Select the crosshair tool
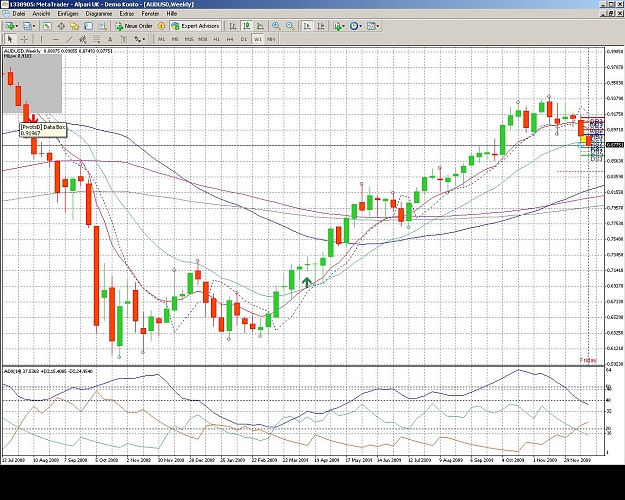The height and width of the screenshot is (500, 625). 24,39
